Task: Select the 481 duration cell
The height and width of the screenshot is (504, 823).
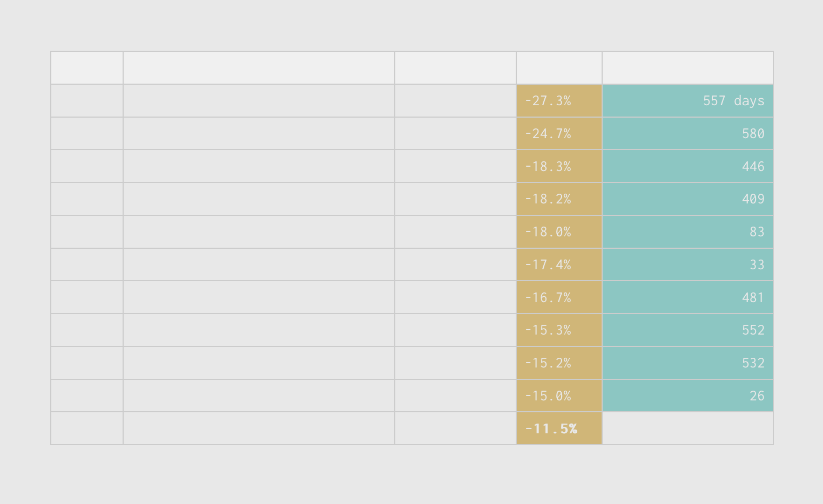Action: (x=687, y=297)
